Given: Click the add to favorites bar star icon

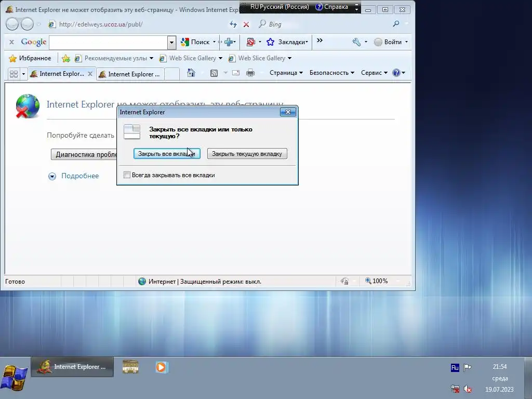Looking at the screenshot, I should [66, 58].
